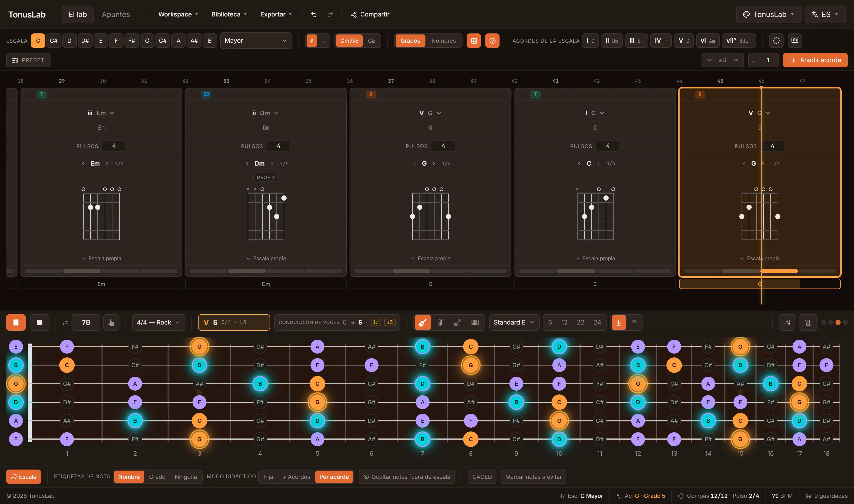Image resolution: width=854 pixels, height=504 pixels.
Task: Click the redo arrow icon
Action: pyautogui.click(x=330, y=14)
